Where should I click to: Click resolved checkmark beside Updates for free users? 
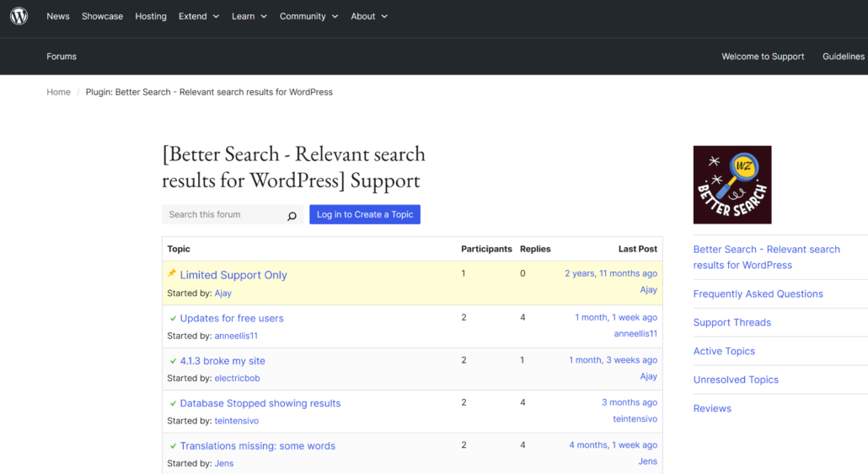coord(173,319)
